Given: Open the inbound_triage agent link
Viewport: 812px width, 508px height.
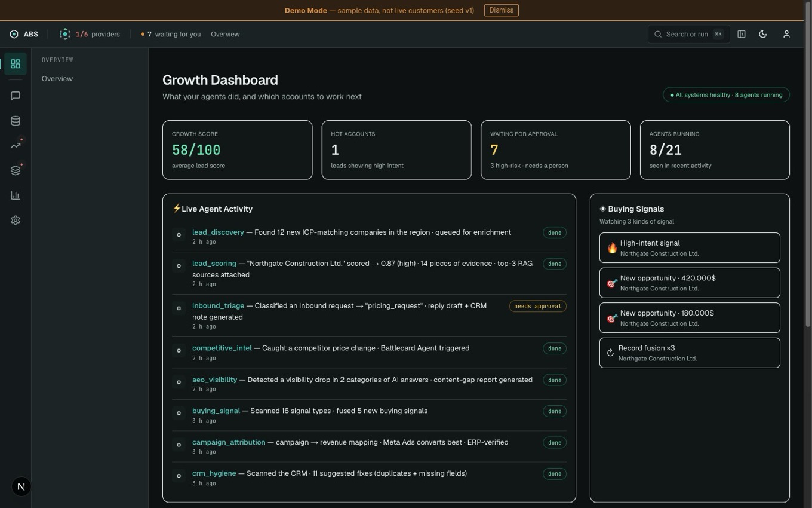Looking at the screenshot, I should pos(218,306).
